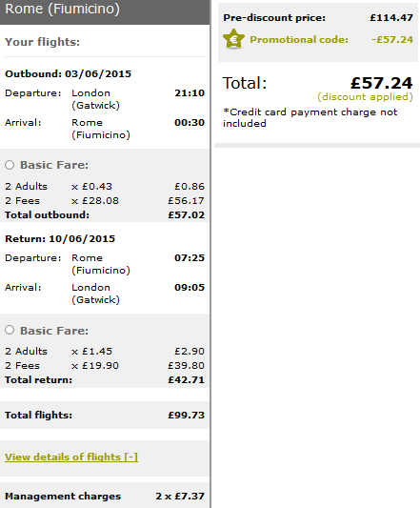The image size is (420, 508).
Task: Click the Management charges row
Action: click(x=105, y=496)
